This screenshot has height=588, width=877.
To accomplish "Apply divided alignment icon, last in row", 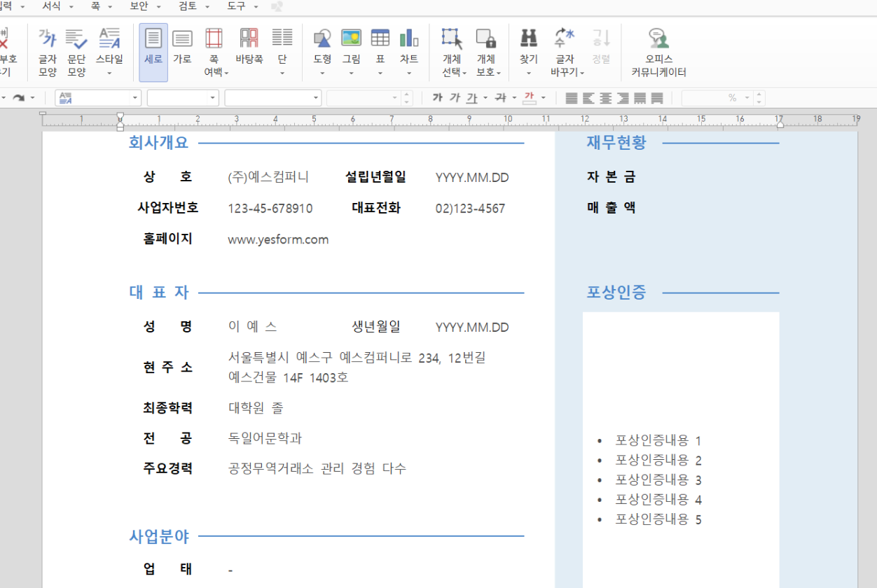I will tap(656, 98).
